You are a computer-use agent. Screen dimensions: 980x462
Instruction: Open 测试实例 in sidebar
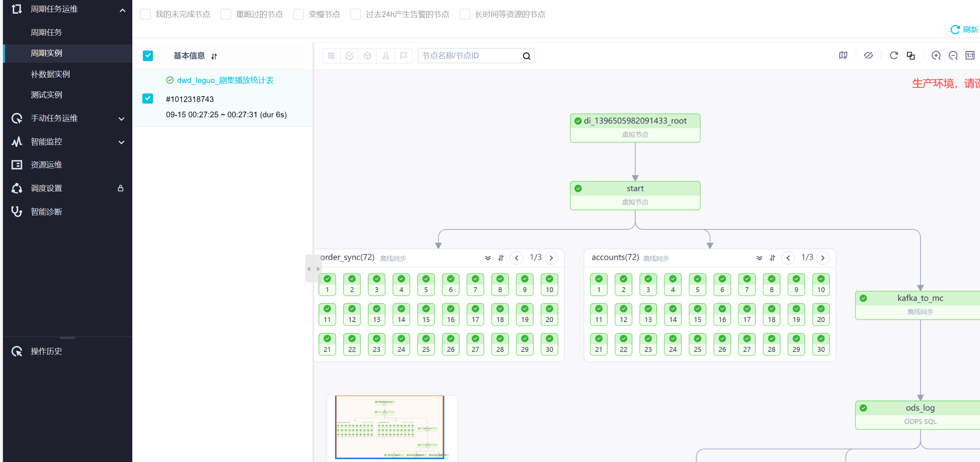pos(46,95)
